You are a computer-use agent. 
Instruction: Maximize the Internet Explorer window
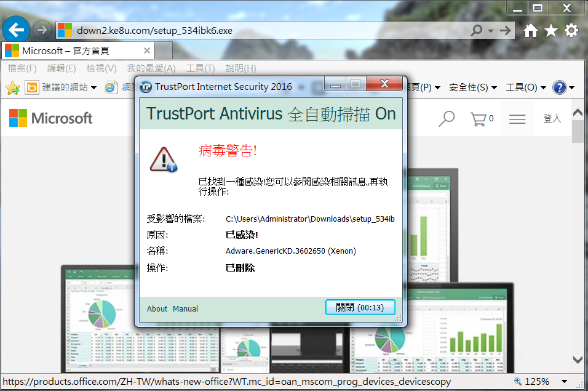[538, 8]
